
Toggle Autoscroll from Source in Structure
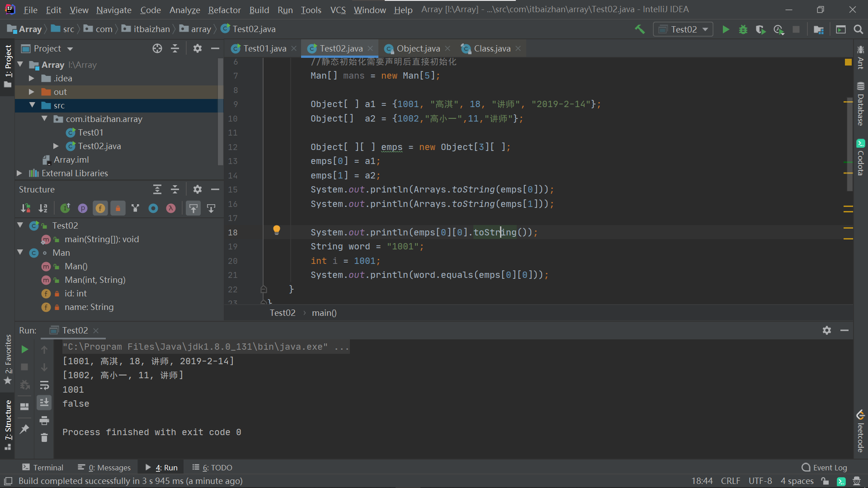211,208
